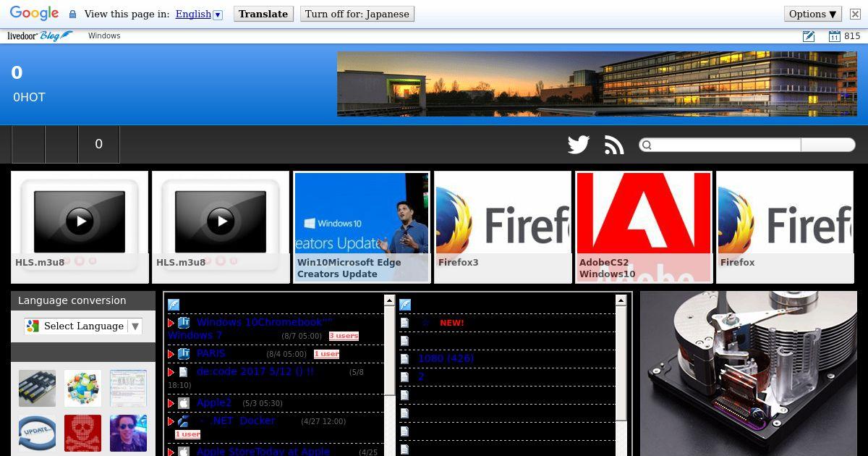Open the de:code 2017 5/12 article link

255,372
